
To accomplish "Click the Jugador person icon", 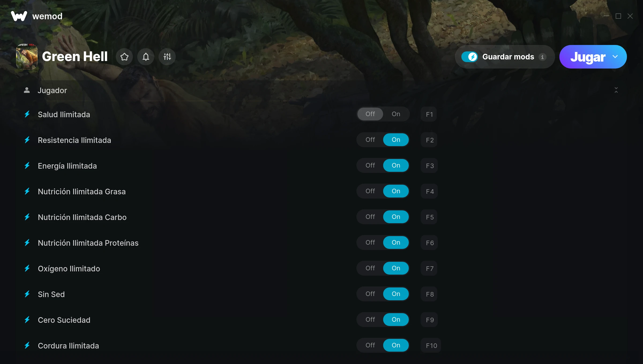I will (27, 90).
